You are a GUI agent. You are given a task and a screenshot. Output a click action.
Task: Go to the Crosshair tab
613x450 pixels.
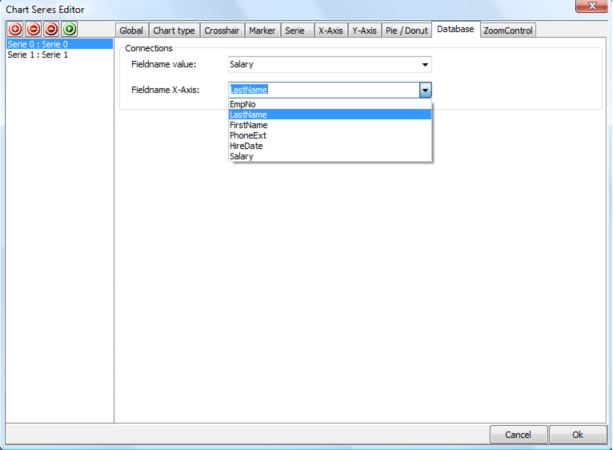[221, 30]
